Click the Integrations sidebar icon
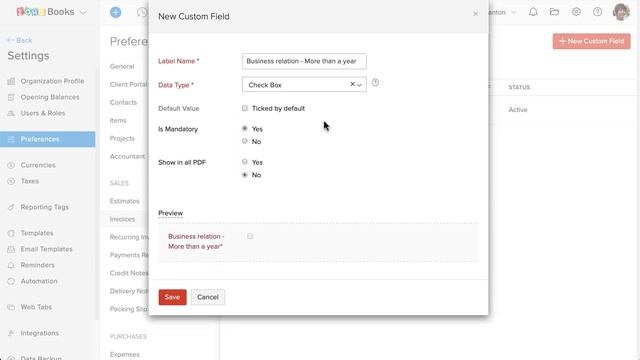Screen dimensions: 640x360 [11, 333]
